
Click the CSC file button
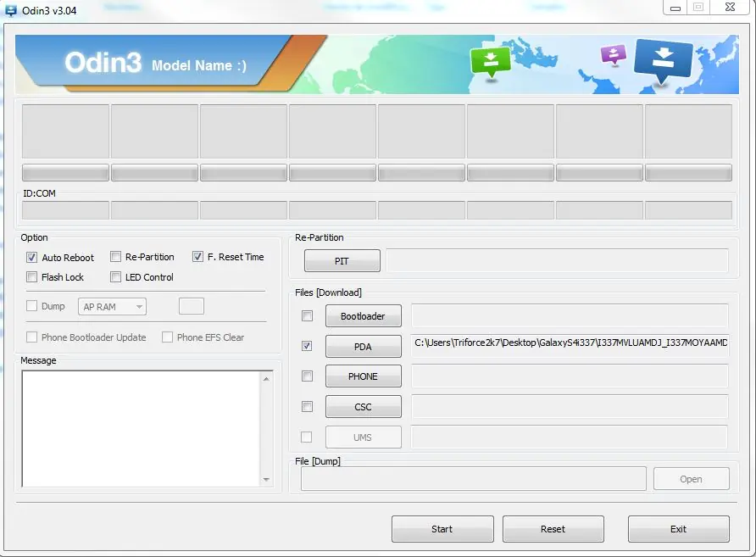coord(363,407)
